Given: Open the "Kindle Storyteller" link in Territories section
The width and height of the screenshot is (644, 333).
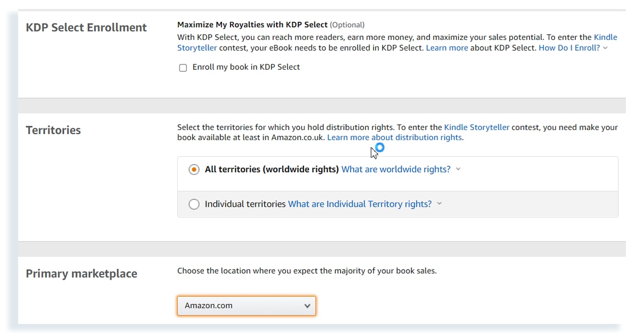Looking at the screenshot, I should (x=477, y=127).
